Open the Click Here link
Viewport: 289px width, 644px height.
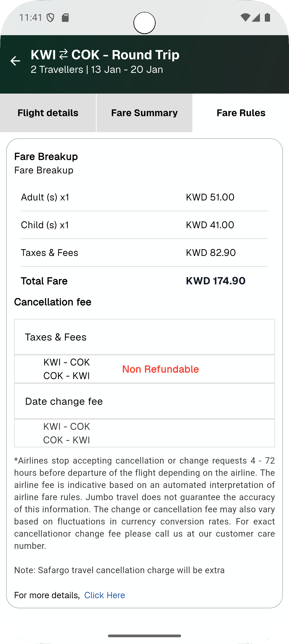pyautogui.click(x=105, y=595)
